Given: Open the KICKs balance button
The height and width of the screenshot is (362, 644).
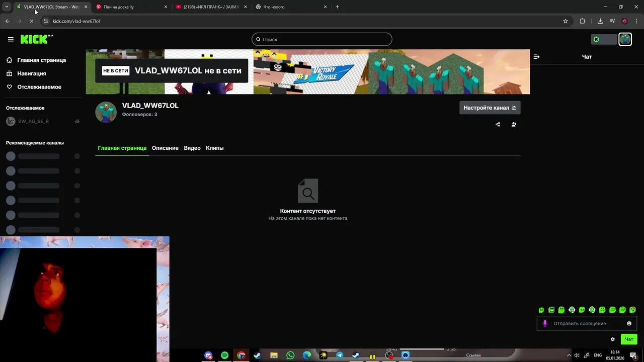Looking at the screenshot, I should click(604, 39).
